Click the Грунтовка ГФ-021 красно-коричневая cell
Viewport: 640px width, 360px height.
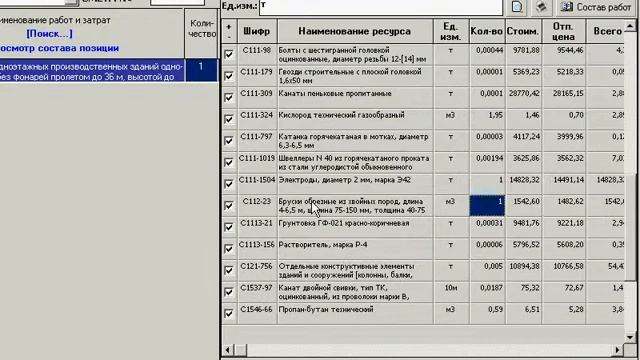click(x=355, y=227)
